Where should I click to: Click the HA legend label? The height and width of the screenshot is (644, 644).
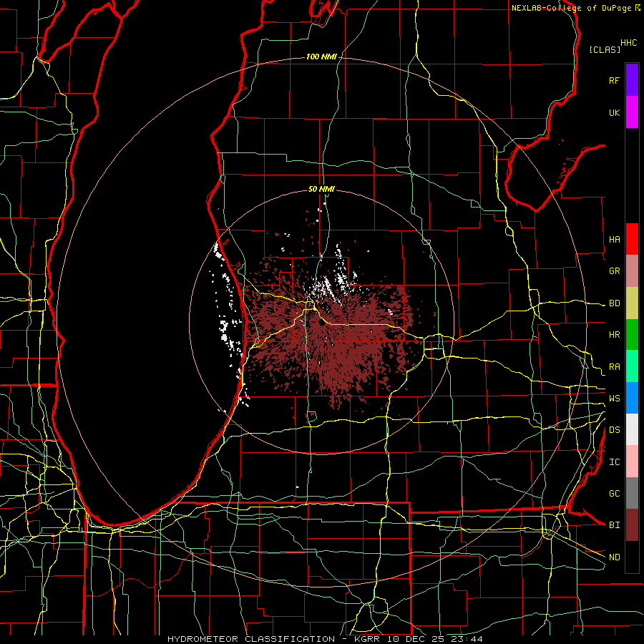(x=614, y=239)
